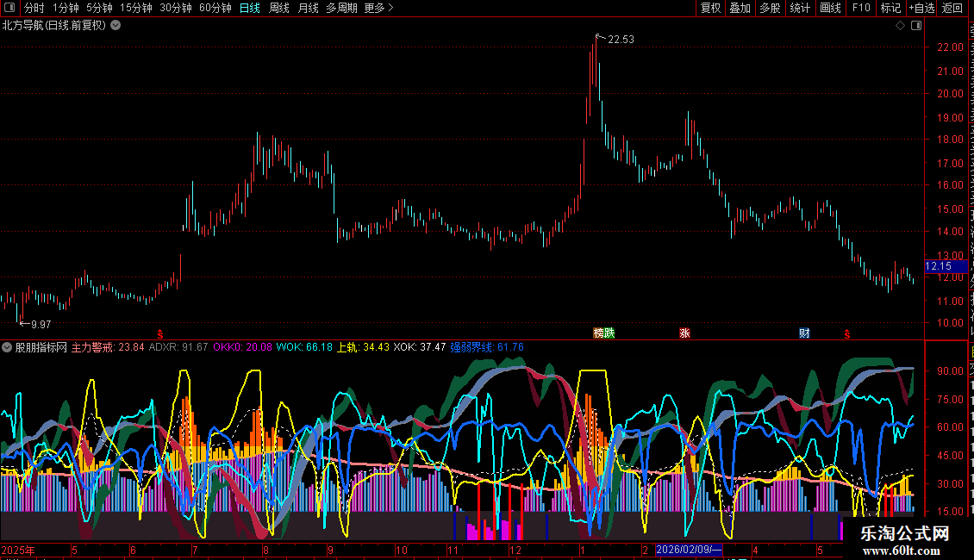Click the 涨 event marker

pyautogui.click(x=684, y=333)
